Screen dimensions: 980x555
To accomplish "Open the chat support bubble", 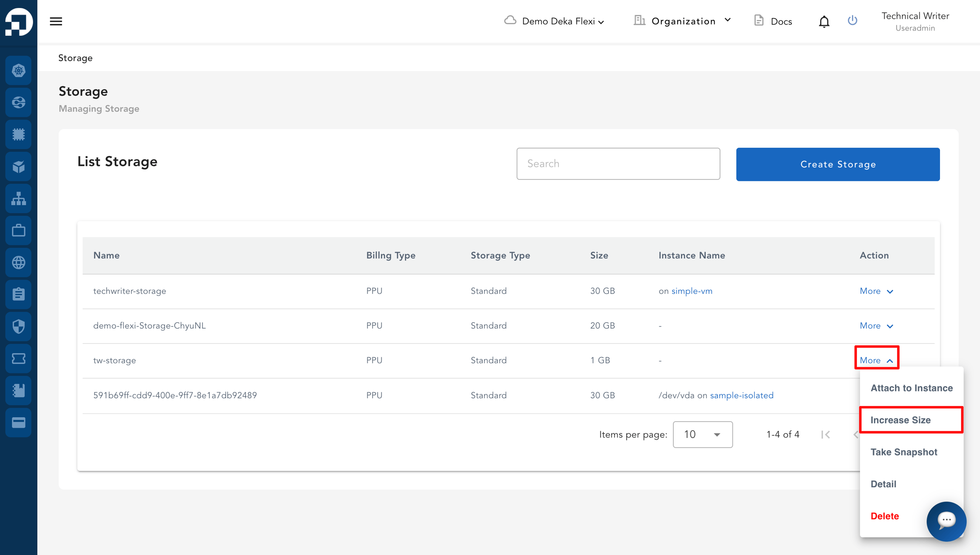I will tap(946, 521).
